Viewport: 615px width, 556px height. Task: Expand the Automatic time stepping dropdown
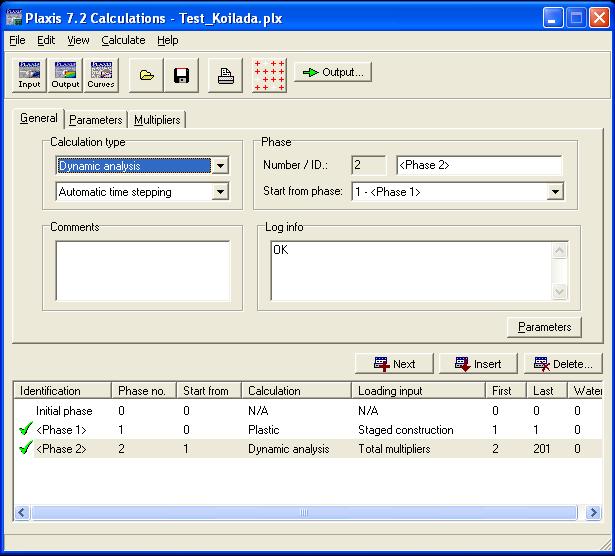pyautogui.click(x=220, y=192)
